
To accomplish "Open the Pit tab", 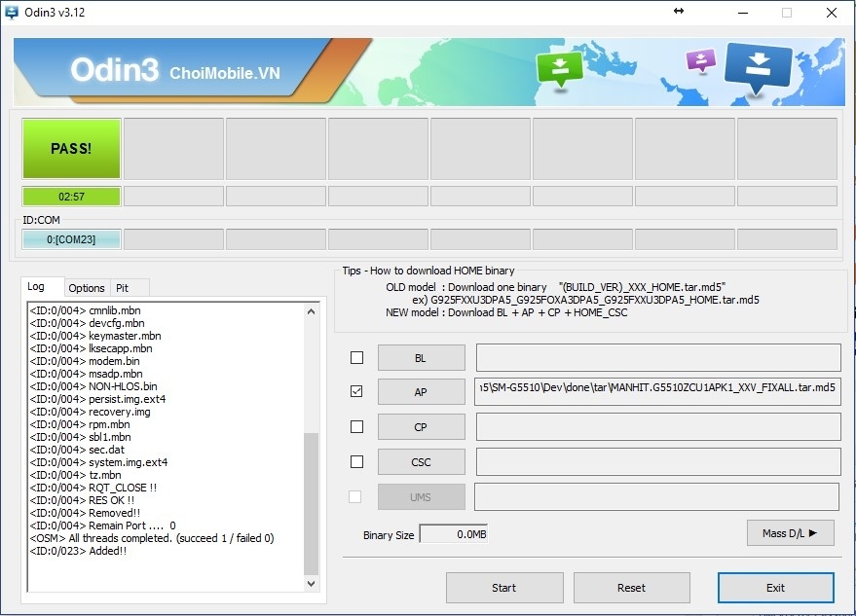I will pyautogui.click(x=123, y=287).
